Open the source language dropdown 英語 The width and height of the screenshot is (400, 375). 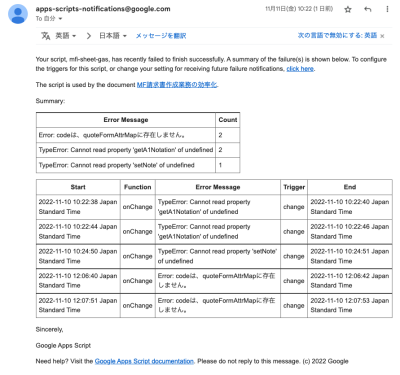(65, 36)
